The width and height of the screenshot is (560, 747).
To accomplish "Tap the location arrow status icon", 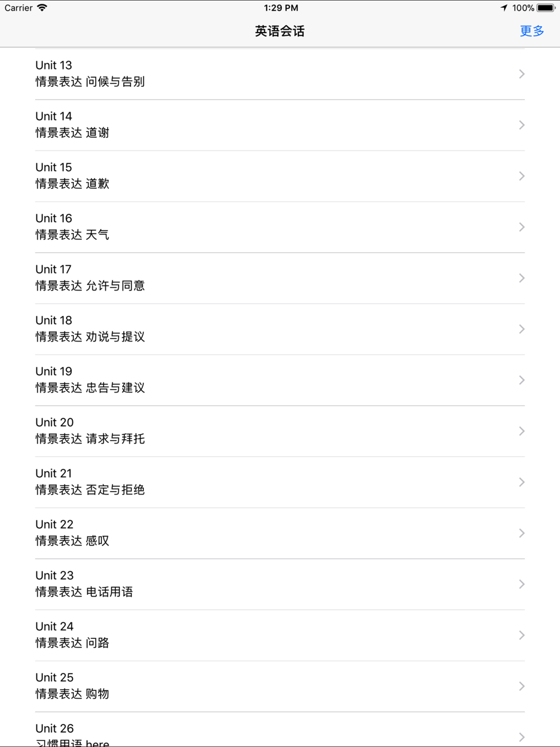I will coord(504,8).
